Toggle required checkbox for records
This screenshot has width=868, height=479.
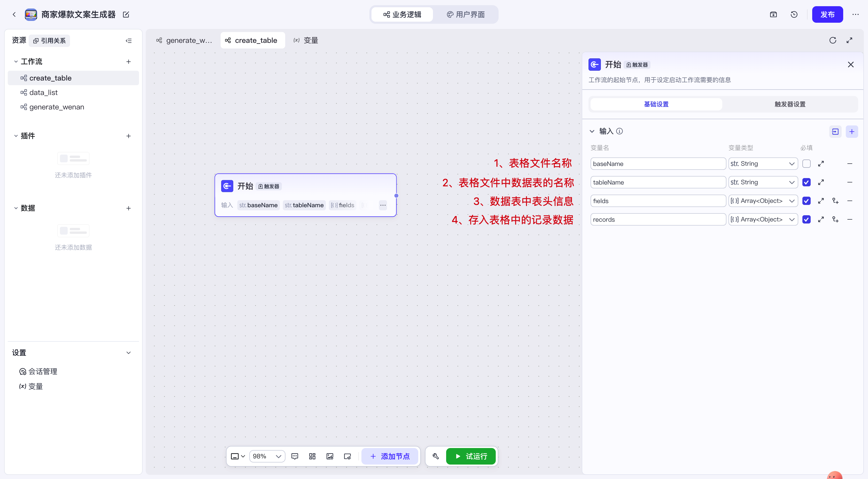(806, 219)
